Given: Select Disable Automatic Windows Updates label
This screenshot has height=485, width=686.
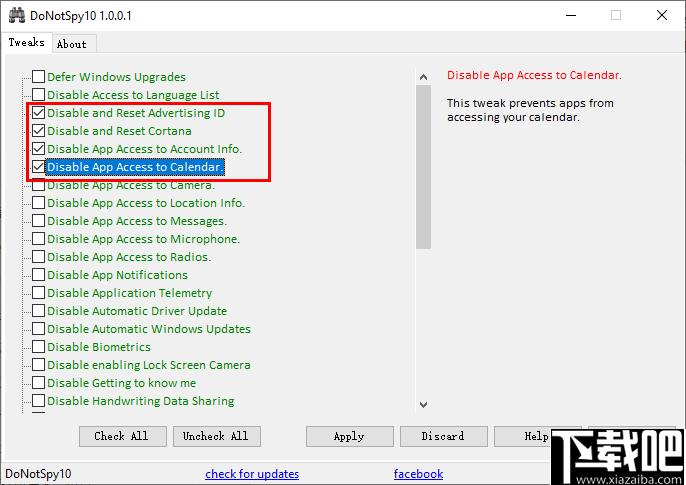Looking at the screenshot, I should tap(149, 329).
